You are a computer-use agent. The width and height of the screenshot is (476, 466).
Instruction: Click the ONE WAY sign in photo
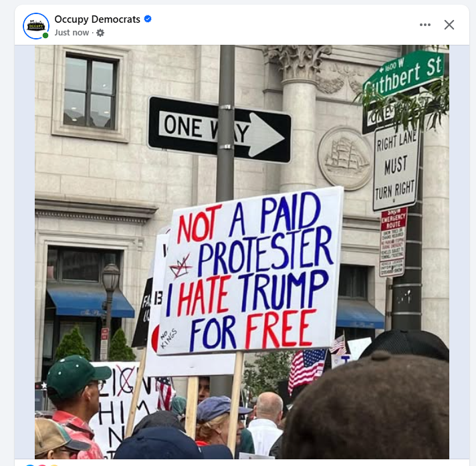pos(219,130)
